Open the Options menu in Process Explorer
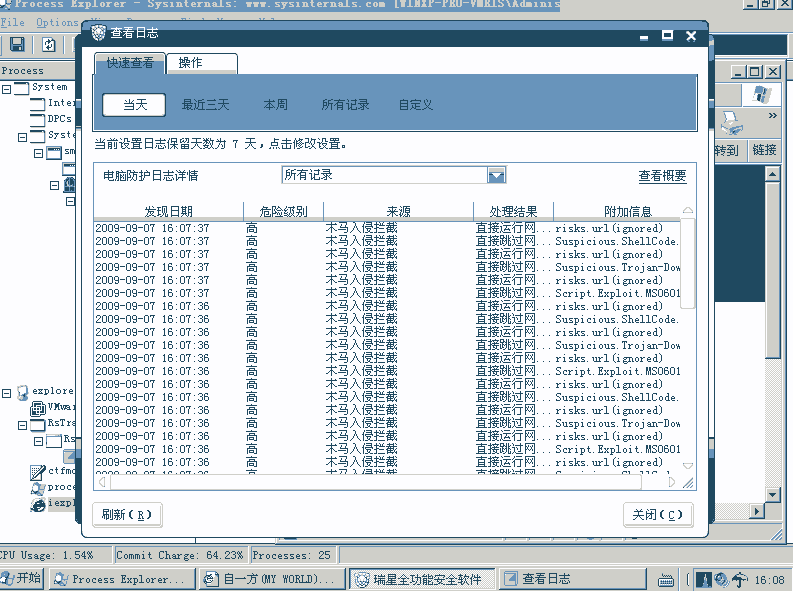The width and height of the screenshot is (793, 591). click(57, 22)
